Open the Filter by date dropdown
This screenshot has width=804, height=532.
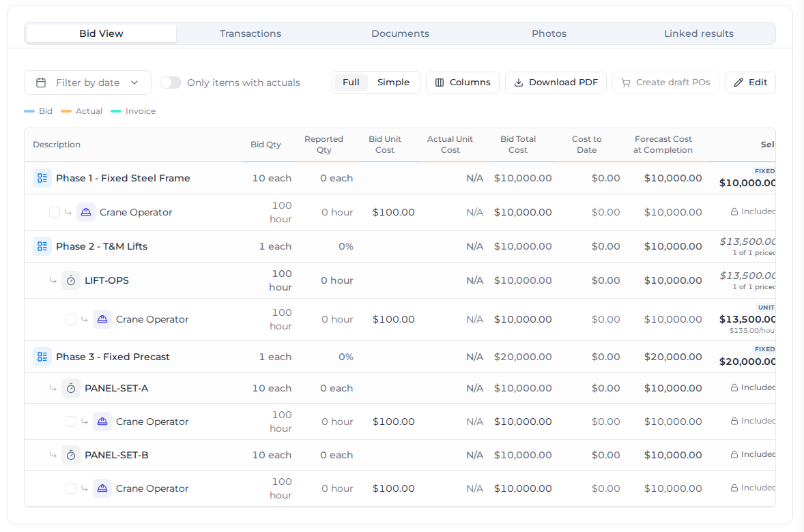[87, 83]
